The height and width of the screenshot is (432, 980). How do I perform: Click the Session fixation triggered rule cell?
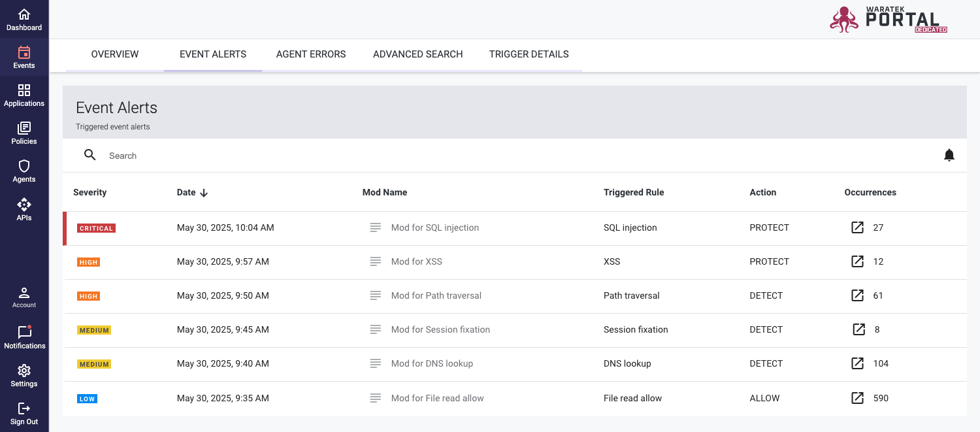pos(636,329)
